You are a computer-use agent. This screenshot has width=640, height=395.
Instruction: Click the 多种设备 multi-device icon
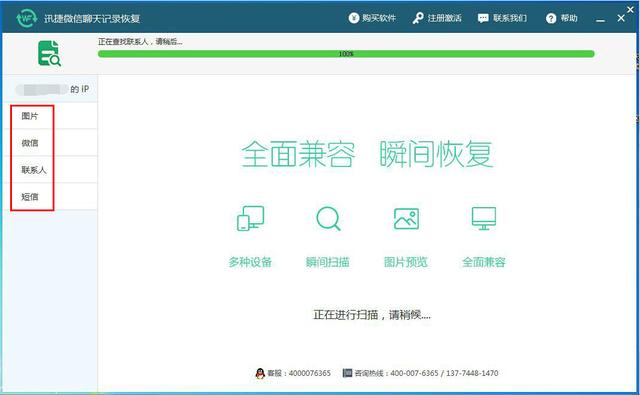tap(251, 218)
